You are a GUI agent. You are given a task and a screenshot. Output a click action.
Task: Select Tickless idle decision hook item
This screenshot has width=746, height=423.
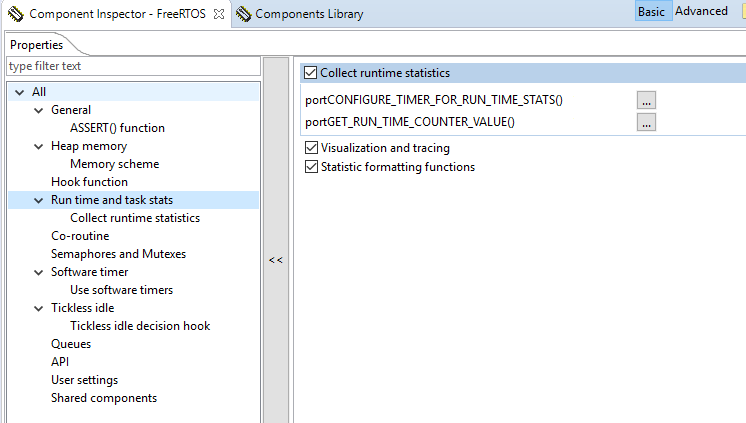click(x=140, y=326)
